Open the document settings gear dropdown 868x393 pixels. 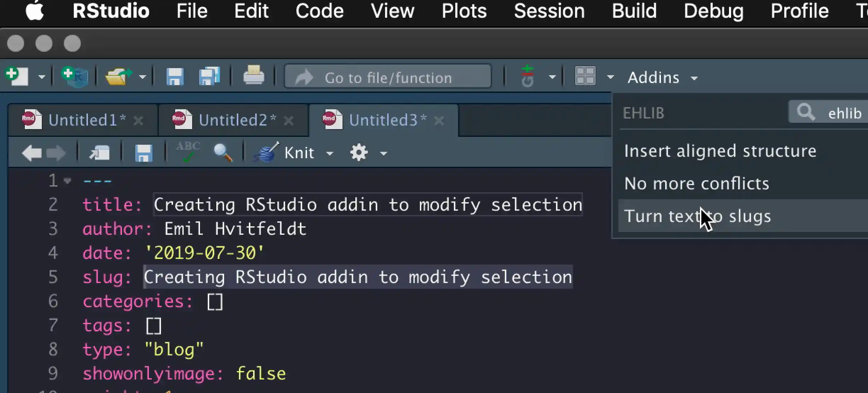[359, 153]
